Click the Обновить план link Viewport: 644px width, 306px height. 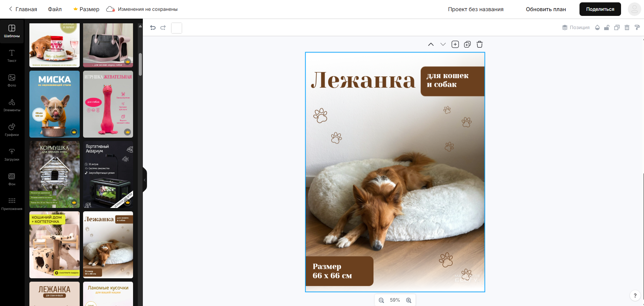(x=546, y=9)
